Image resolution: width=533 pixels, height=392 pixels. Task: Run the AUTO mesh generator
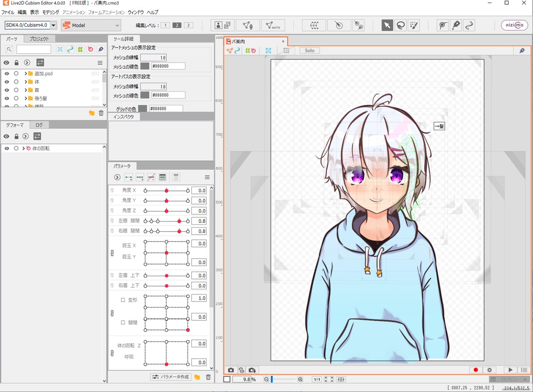point(273,25)
